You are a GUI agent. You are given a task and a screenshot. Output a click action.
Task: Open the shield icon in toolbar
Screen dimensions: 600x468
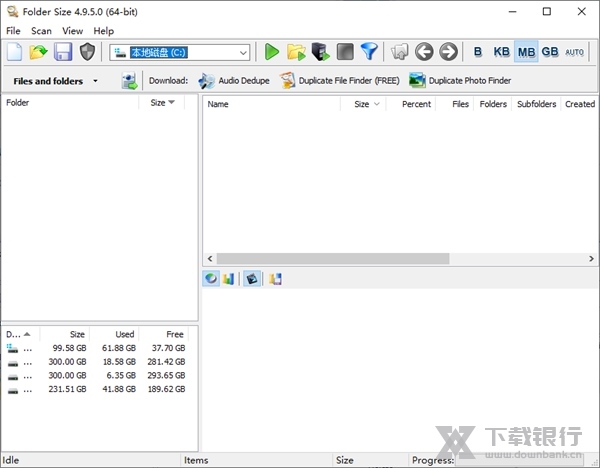[x=88, y=52]
